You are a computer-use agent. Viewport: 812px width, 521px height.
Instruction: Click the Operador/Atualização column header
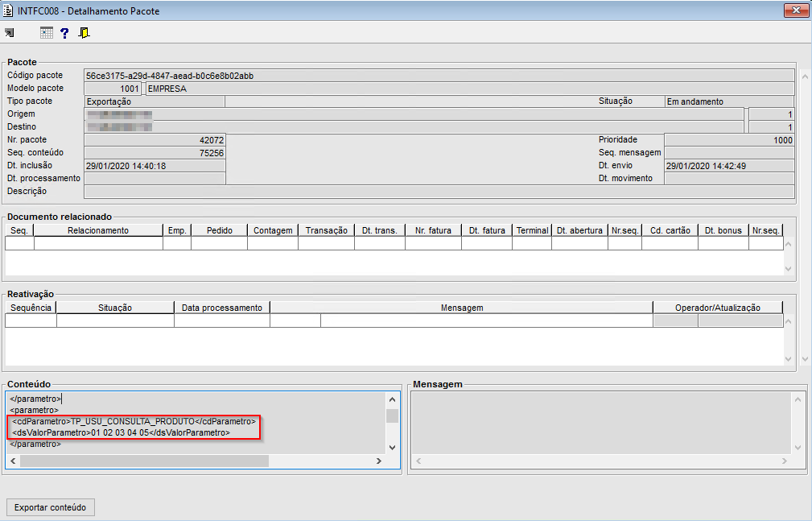pos(718,308)
